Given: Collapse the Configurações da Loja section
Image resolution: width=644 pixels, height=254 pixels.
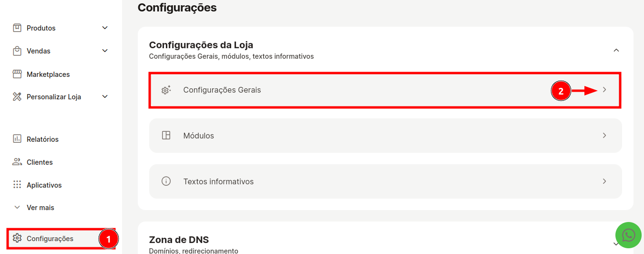Looking at the screenshot, I should [616, 50].
